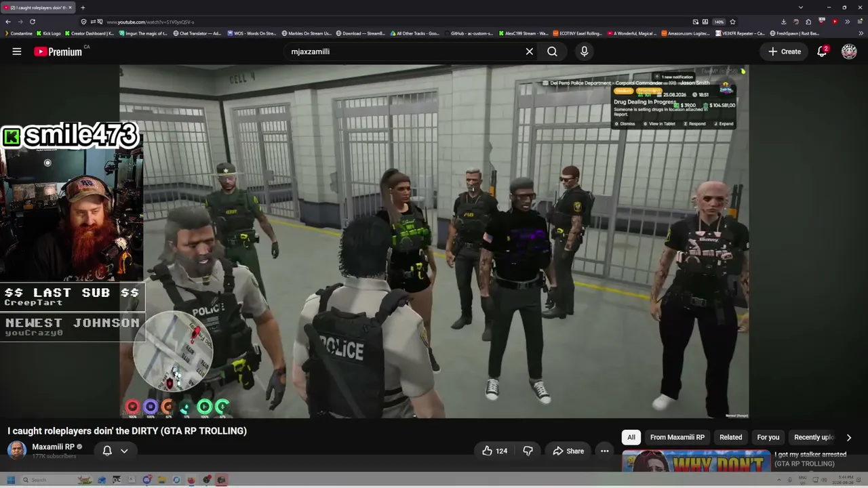Open the Constantine bookmarks folder
Screen dimensions: 868x488
pos(18,33)
